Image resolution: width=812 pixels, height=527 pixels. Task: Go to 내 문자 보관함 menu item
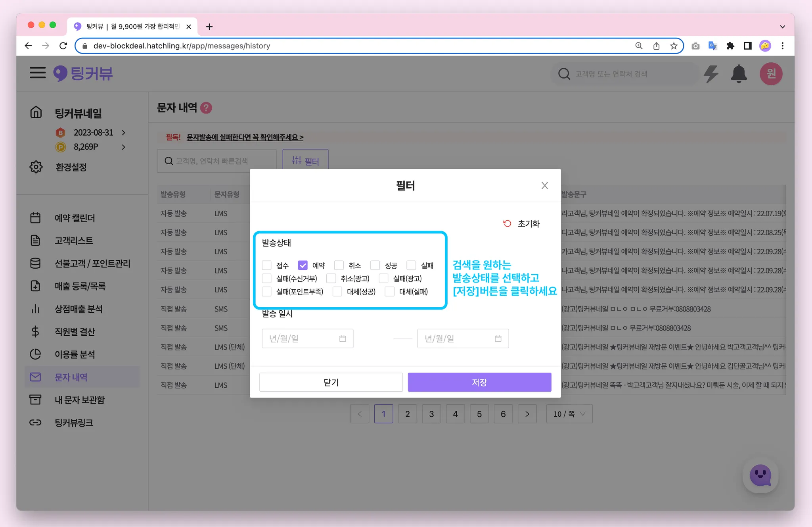point(79,400)
